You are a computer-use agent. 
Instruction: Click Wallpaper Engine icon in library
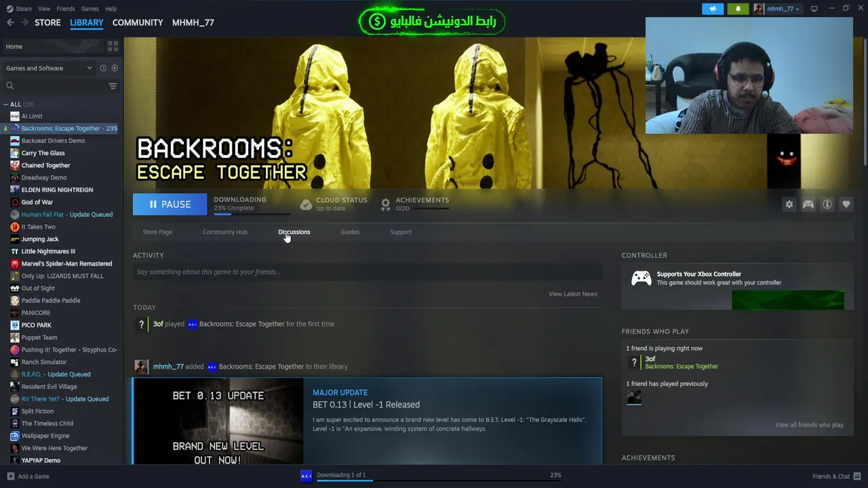15,436
